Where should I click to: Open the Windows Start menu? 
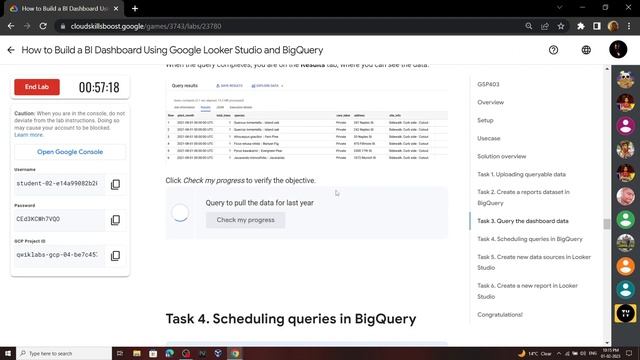coord(8,353)
